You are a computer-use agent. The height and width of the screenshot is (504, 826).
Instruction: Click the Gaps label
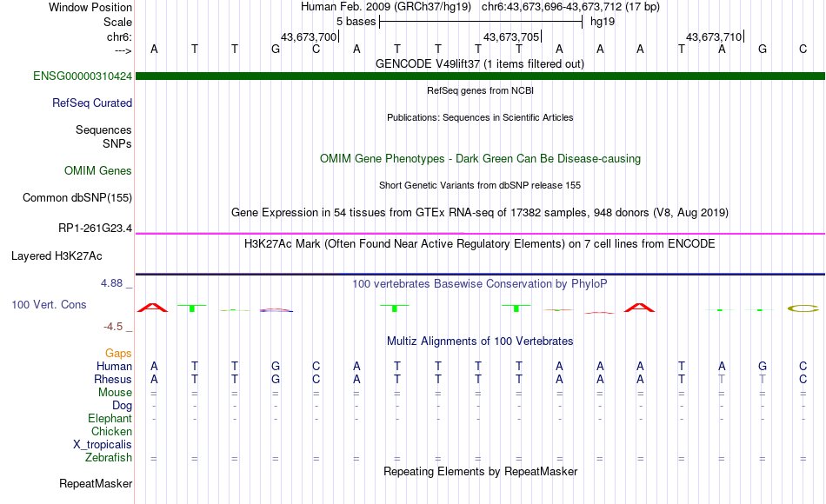[118, 353]
